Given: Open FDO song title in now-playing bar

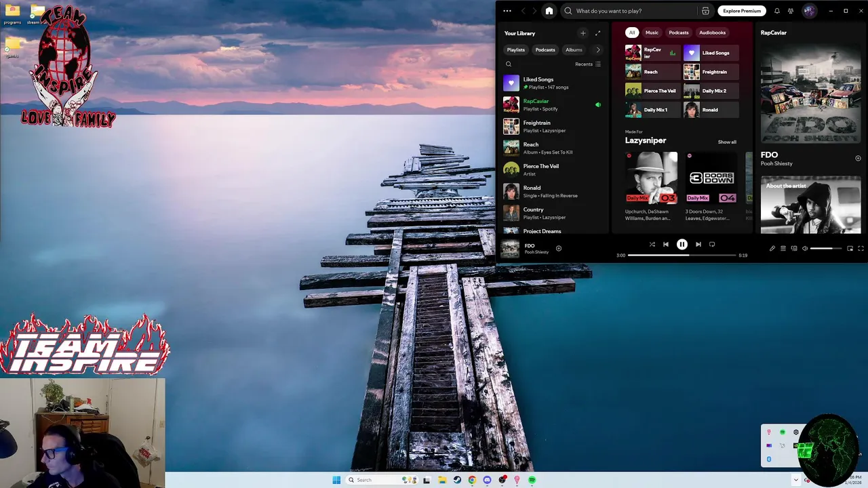Looking at the screenshot, I should coord(530,245).
